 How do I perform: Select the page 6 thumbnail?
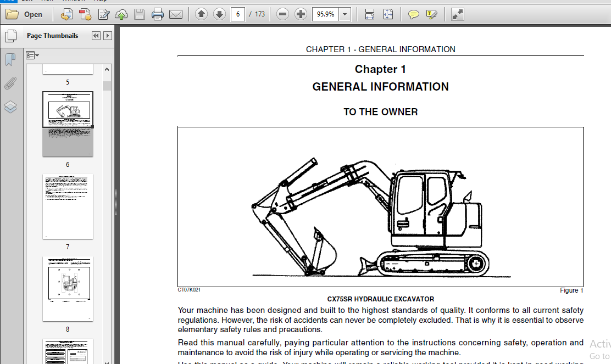(68, 124)
